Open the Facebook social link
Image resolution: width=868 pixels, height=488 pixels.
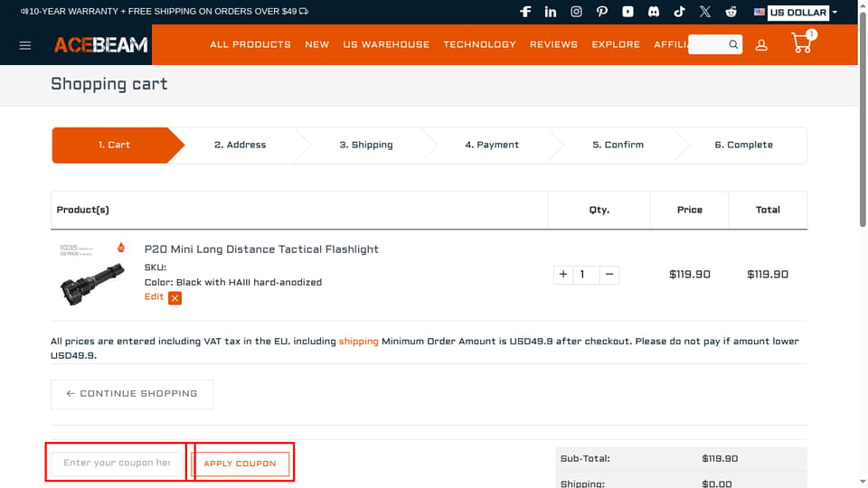[x=525, y=12]
